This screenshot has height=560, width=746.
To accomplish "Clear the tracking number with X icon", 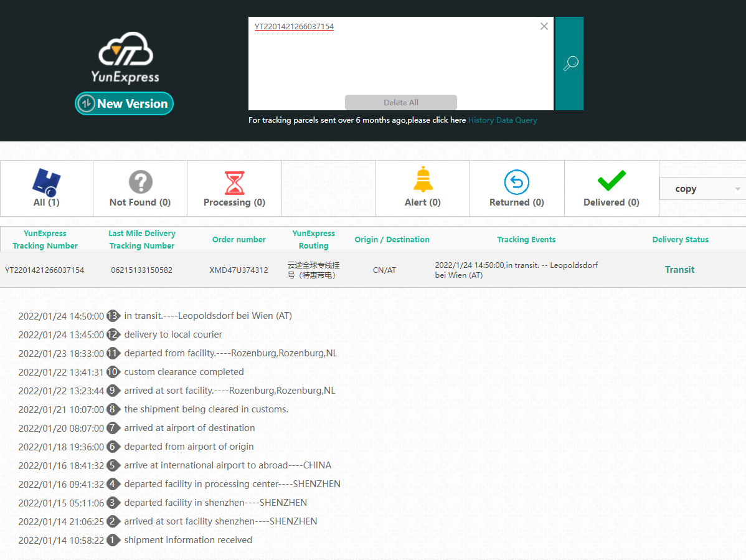I will click(544, 26).
